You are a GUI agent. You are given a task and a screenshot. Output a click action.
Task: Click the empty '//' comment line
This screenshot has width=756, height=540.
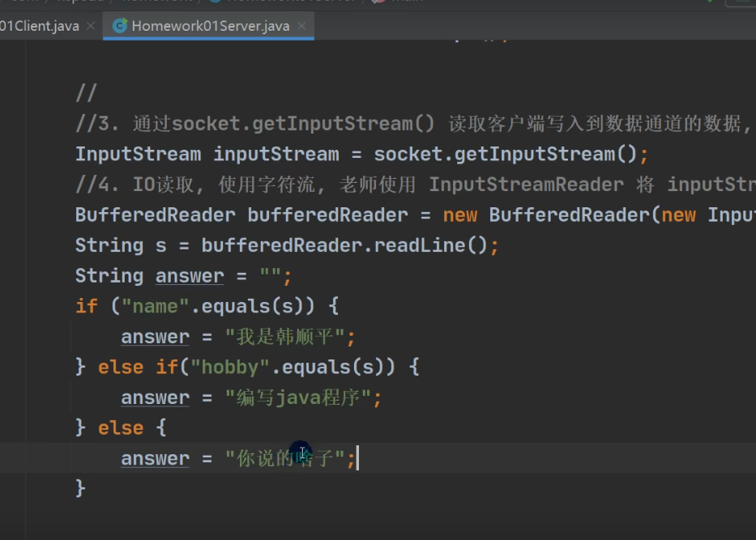click(x=87, y=93)
